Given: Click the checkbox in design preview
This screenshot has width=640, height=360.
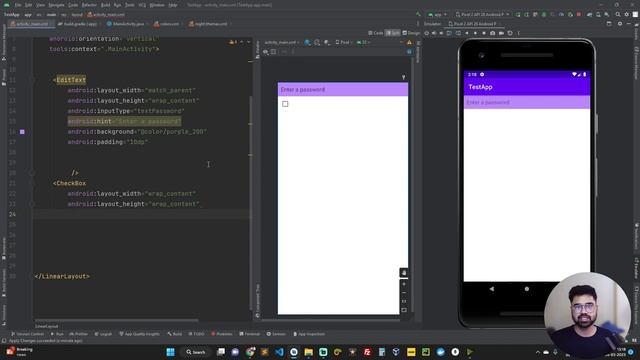Looking at the screenshot, I should coord(285,104).
